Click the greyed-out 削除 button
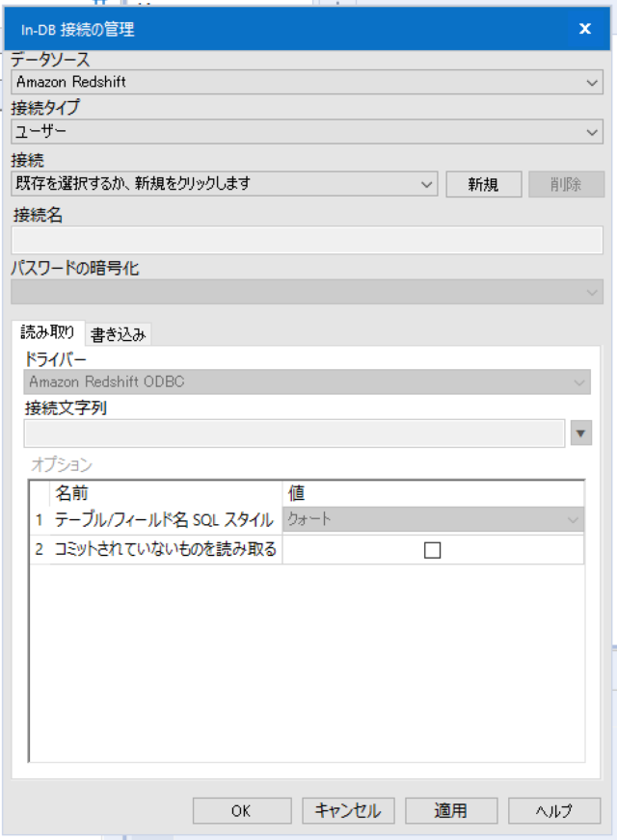617x840 pixels. coord(566,184)
